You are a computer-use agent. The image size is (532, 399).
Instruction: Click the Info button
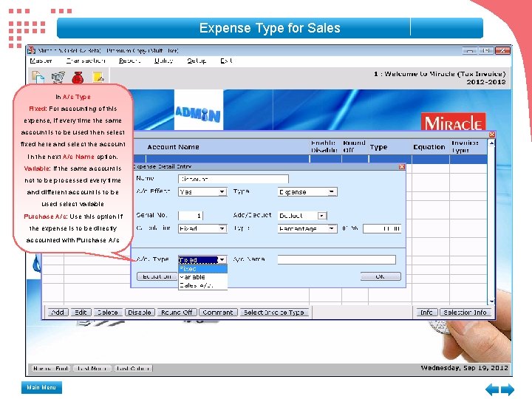(426, 312)
